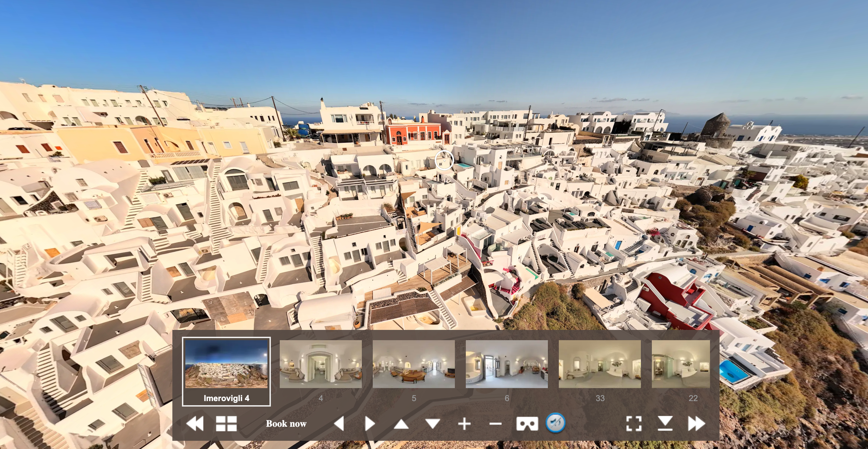Rotate the panorama right with arrow icon

370,423
